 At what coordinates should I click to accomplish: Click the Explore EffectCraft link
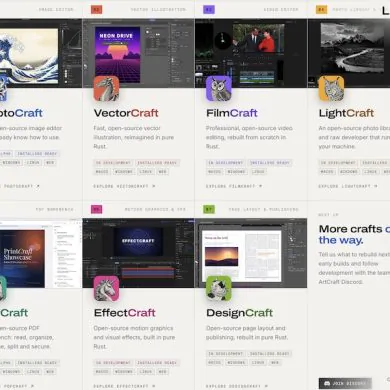(124, 386)
